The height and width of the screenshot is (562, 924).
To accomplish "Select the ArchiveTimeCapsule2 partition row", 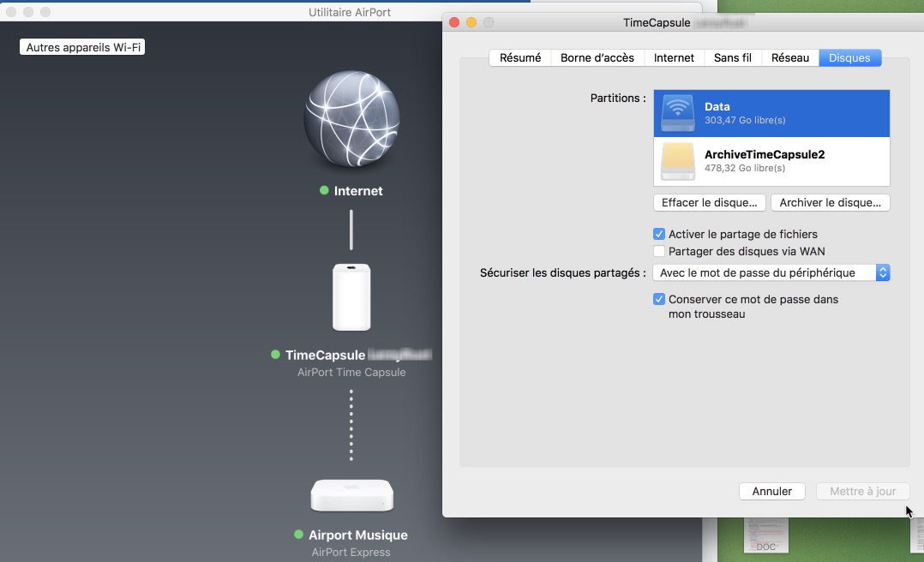I will (771, 161).
